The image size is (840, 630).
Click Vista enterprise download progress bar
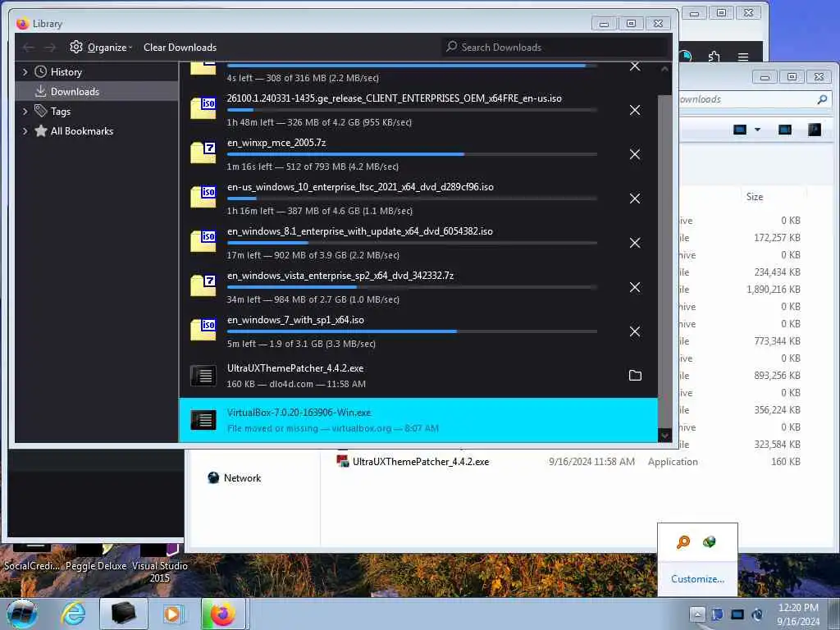click(x=412, y=287)
